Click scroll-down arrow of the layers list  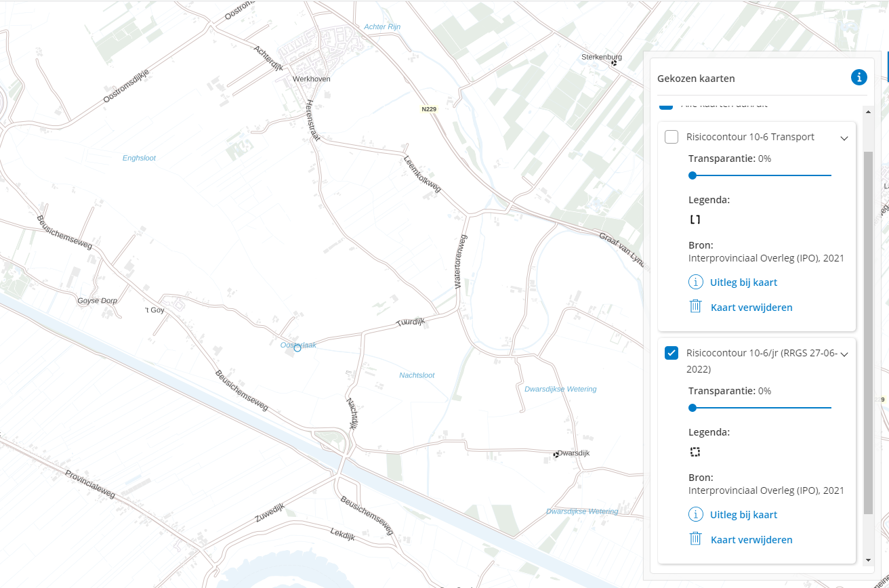coord(868,560)
